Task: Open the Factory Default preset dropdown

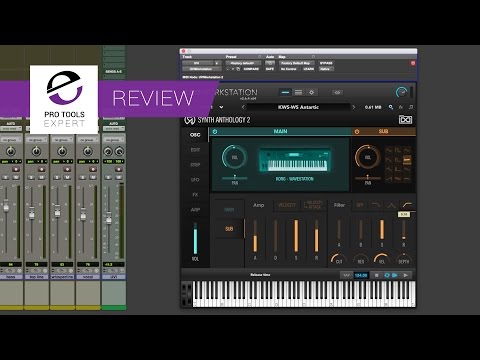Action: tap(243, 63)
